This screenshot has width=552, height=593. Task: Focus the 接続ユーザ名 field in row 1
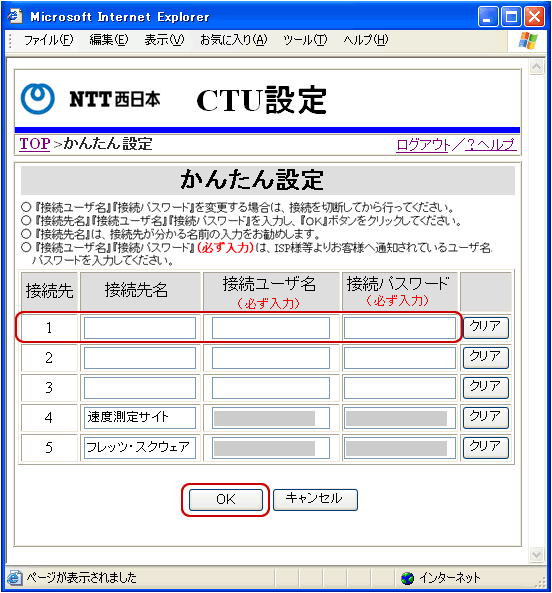click(271, 328)
